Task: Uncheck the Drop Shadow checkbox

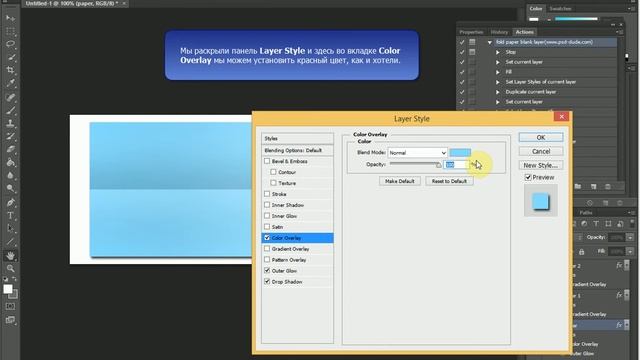Action: pyautogui.click(x=267, y=282)
